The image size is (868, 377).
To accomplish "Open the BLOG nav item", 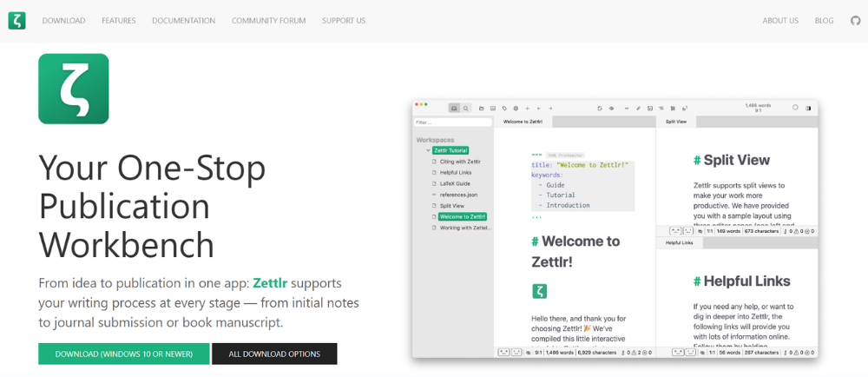I will [824, 21].
